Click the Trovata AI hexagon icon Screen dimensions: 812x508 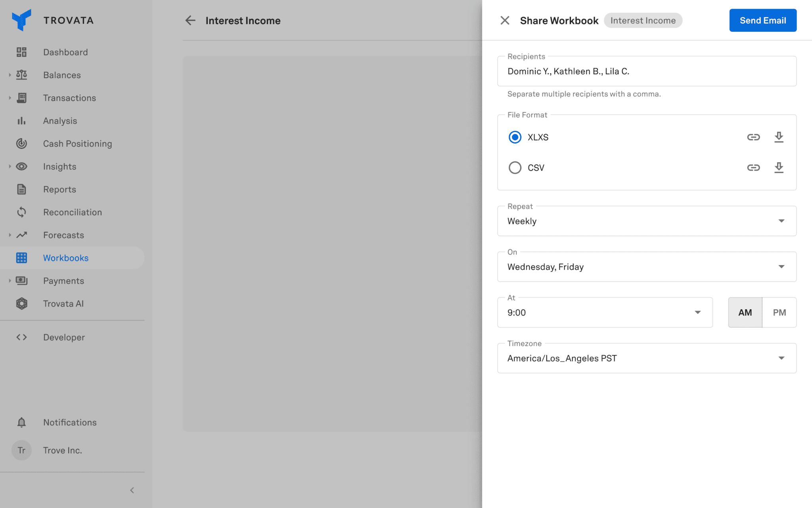pos(21,304)
